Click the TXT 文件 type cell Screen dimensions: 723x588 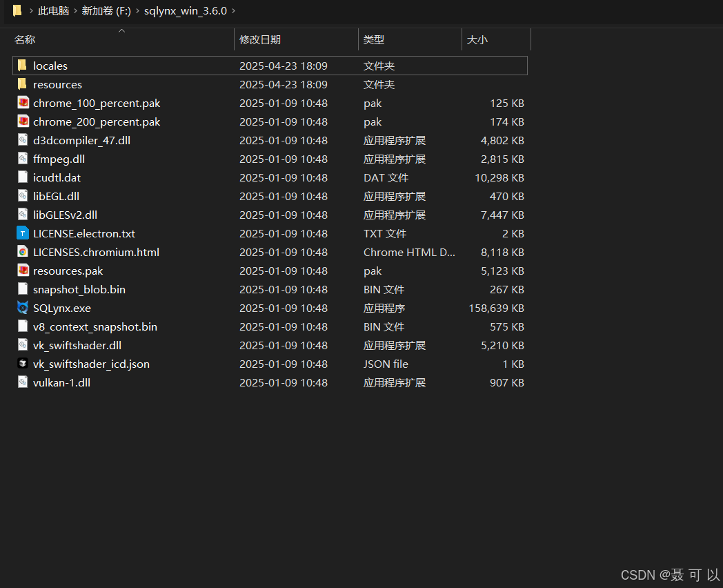385,233
